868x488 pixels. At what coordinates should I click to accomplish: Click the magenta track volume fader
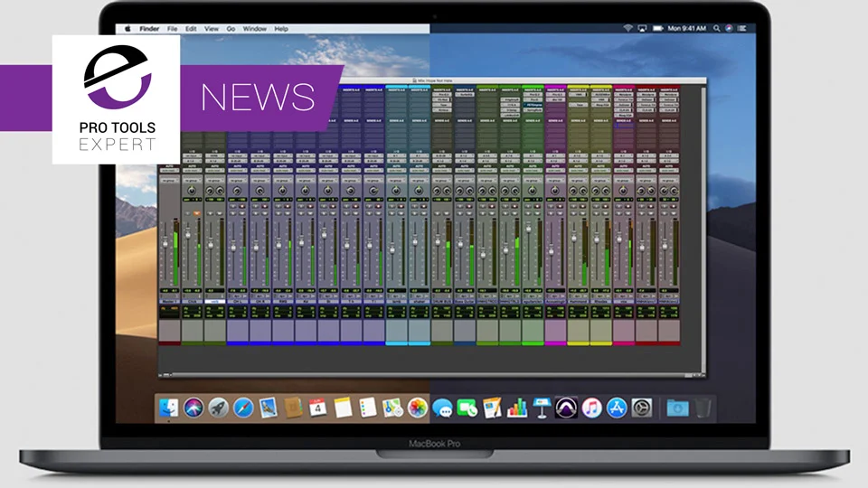tap(551, 252)
